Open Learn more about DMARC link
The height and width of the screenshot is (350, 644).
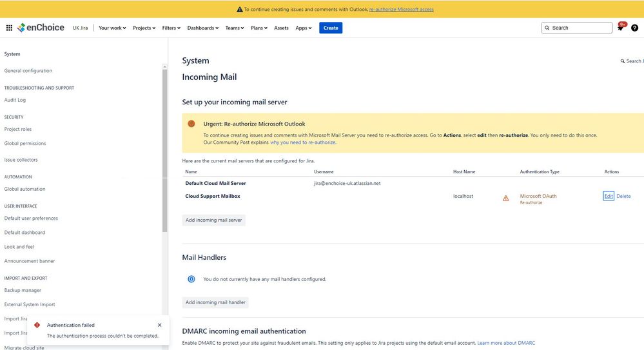coord(506,343)
